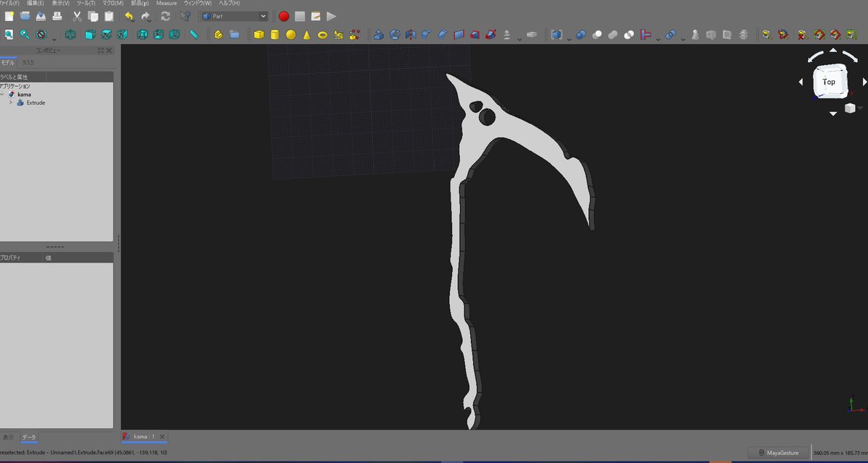Undo the last action with the yellow arrow
The height and width of the screenshot is (463, 868).
129,16
